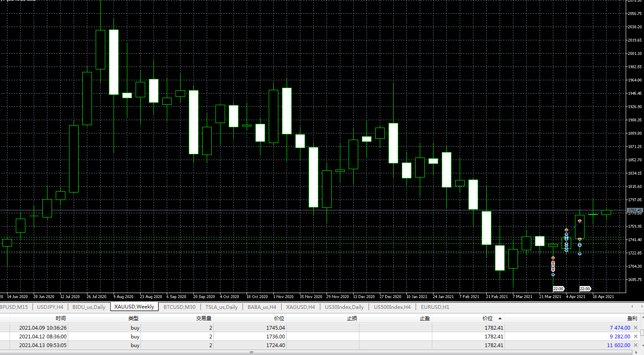Click the 2056.75 price axis label
This screenshot has height=355, width=644.
tap(634, 14)
